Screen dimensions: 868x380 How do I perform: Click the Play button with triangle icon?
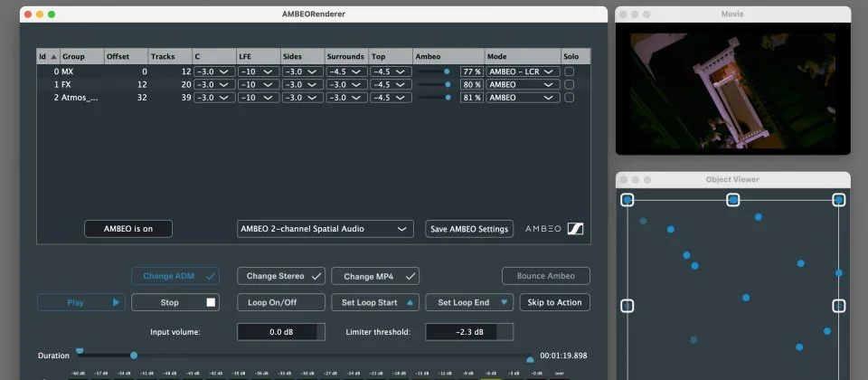(x=80, y=302)
